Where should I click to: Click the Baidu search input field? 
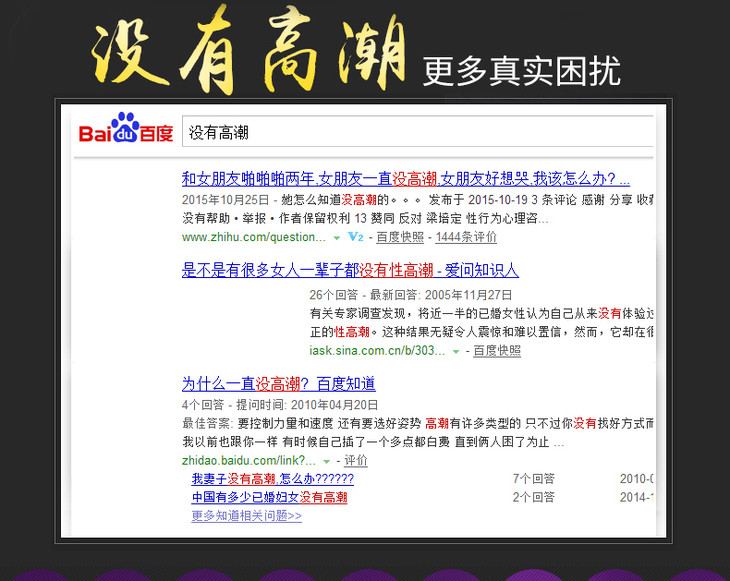click(418, 132)
